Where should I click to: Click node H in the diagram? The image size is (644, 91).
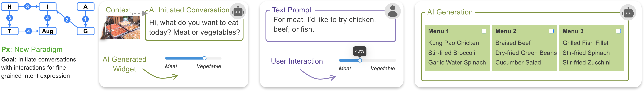coord(9,6)
